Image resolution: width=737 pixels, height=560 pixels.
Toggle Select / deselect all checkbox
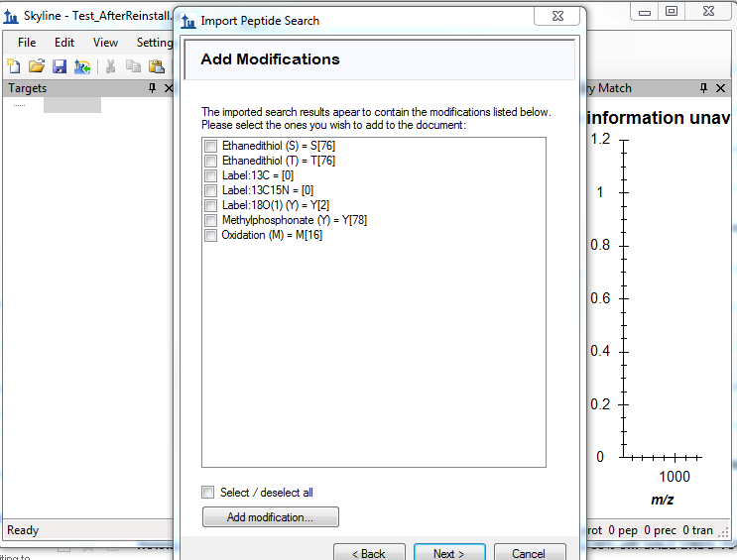[x=208, y=492]
